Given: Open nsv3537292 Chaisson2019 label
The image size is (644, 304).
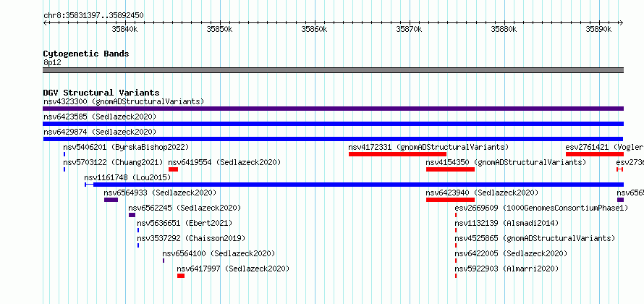Looking at the screenshot, I should [191, 238].
